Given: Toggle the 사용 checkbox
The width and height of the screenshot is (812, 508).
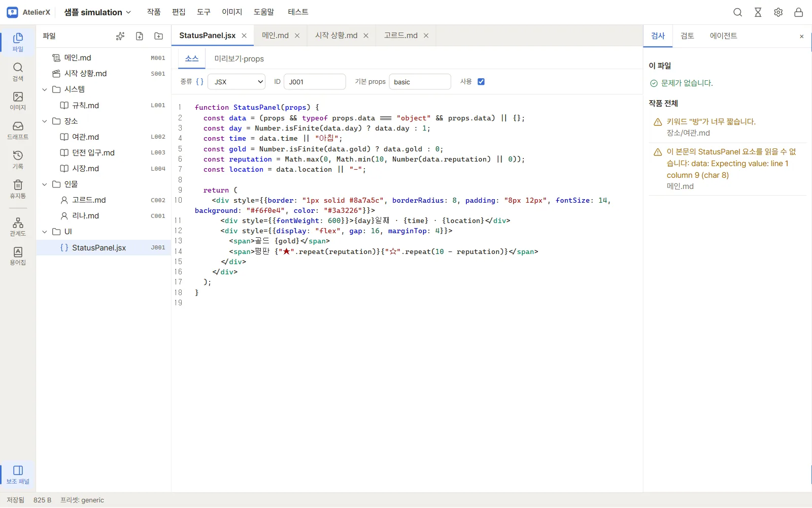Looking at the screenshot, I should pyautogui.click(x=481, y=82).
